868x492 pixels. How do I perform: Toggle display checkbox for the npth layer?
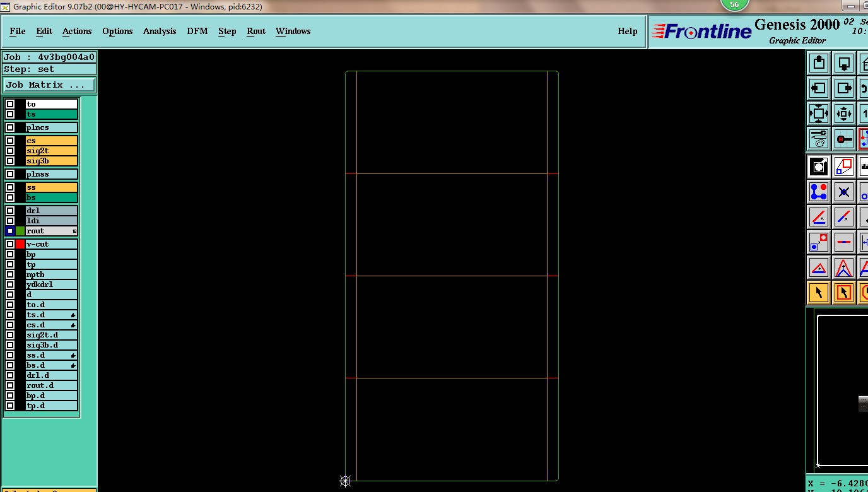pos(10,274)
